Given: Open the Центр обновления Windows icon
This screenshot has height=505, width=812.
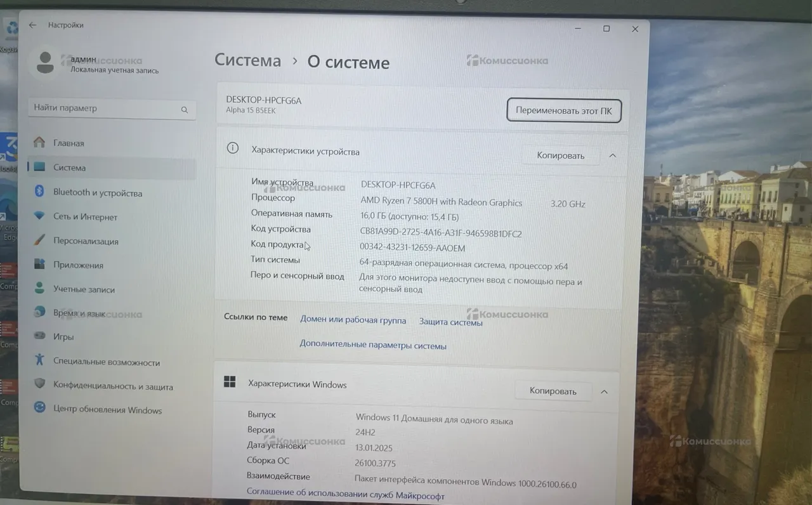Looking at the screenshot, I should pos(39,408).
